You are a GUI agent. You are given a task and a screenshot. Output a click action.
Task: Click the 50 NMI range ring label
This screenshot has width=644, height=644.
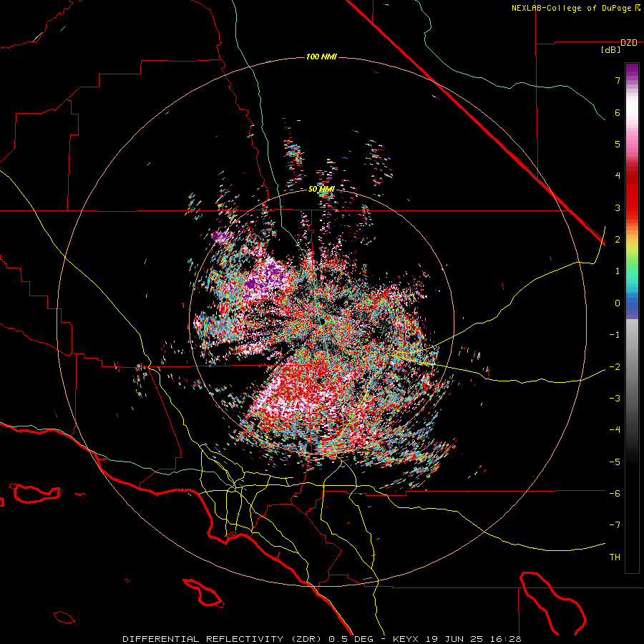pos(321,190)
